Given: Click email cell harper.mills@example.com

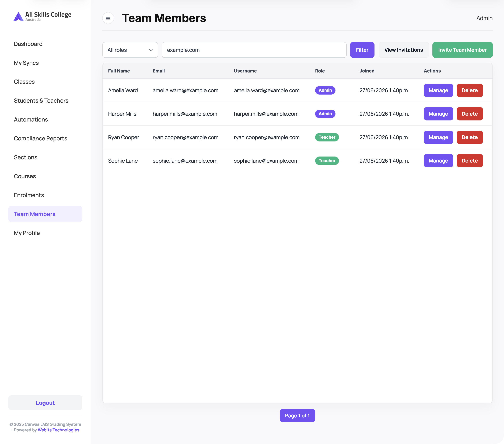Looking at the screenshot, I should pyautogui.click(x=185, y=114).
